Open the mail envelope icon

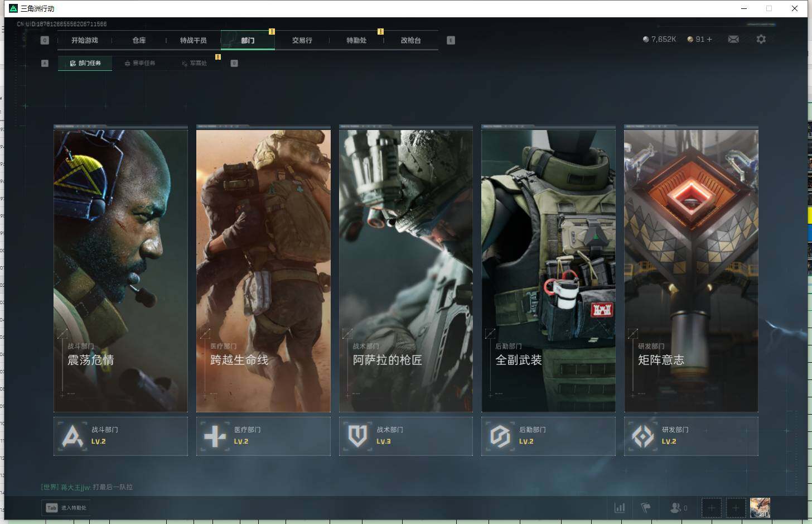click(733, 39)
